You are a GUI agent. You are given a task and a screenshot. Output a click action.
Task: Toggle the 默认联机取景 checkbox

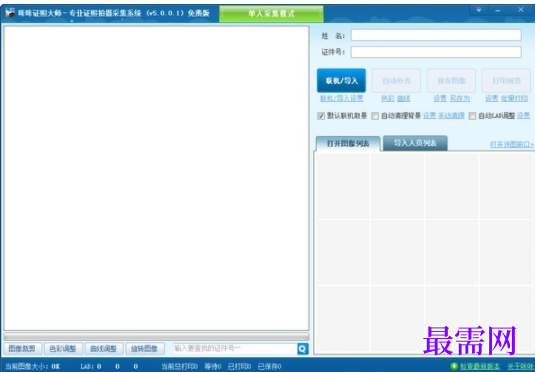coord(321,116)
